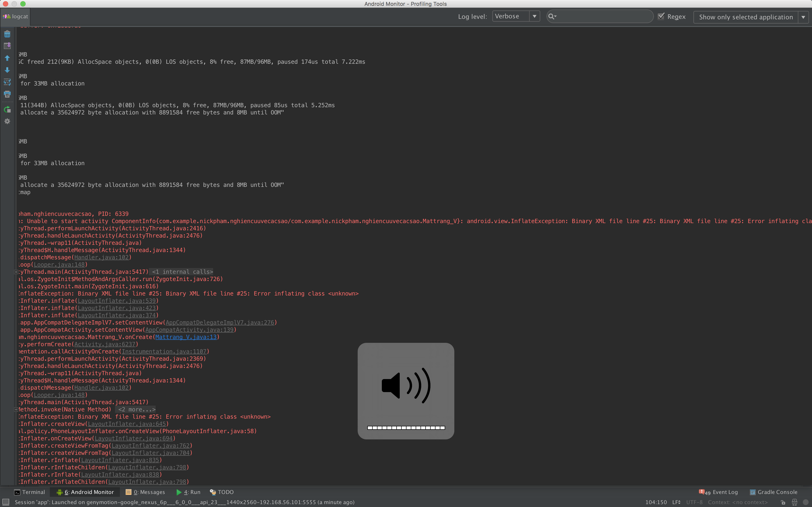Click the volume level bar overlay
The image size is (812, 507).
[406, 428]
